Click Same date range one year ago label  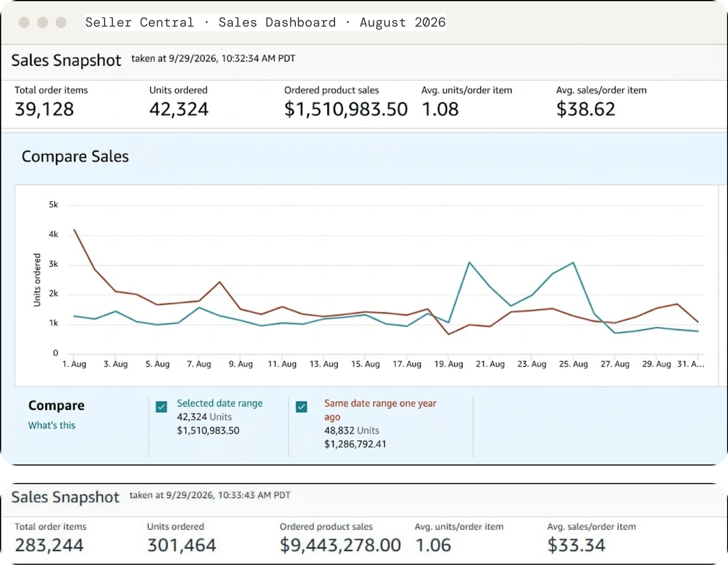380,410
